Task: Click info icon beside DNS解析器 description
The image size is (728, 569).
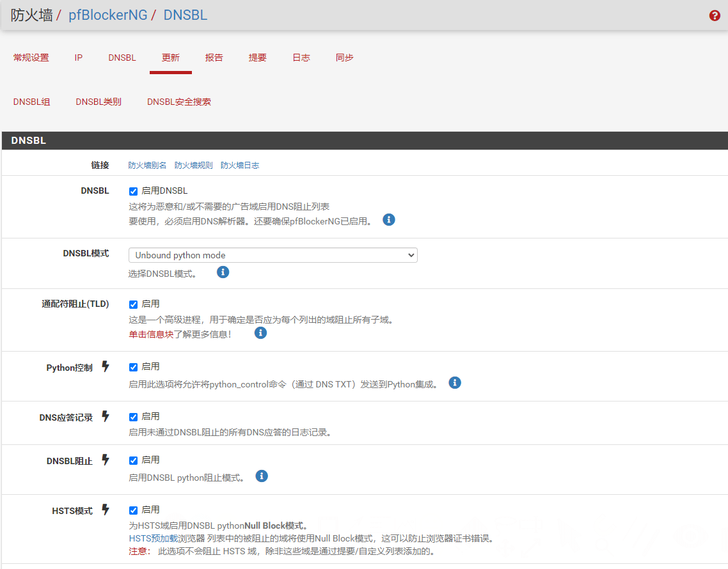Action: (389, 220)
